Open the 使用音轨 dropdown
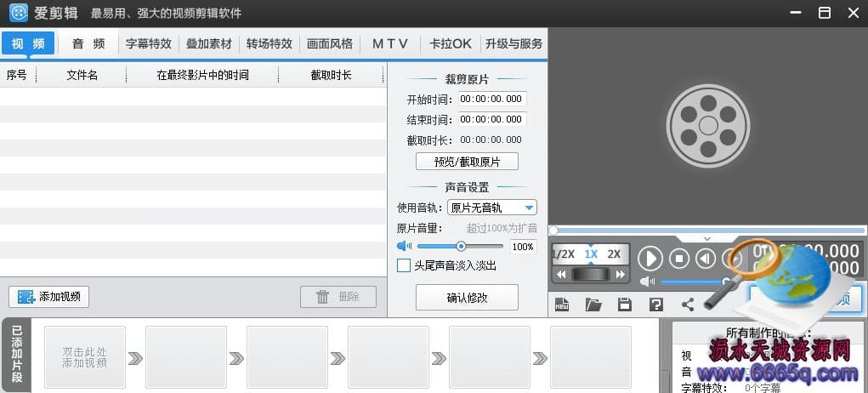 pos(491,208)
